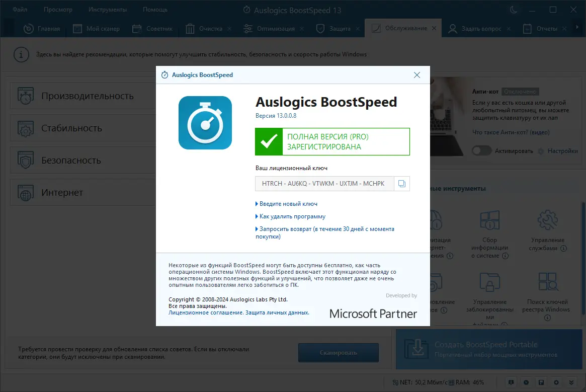Switch to the Очистка tab
Screen dimensions: 586x392
pyautogui.click(x=205, y=28)
